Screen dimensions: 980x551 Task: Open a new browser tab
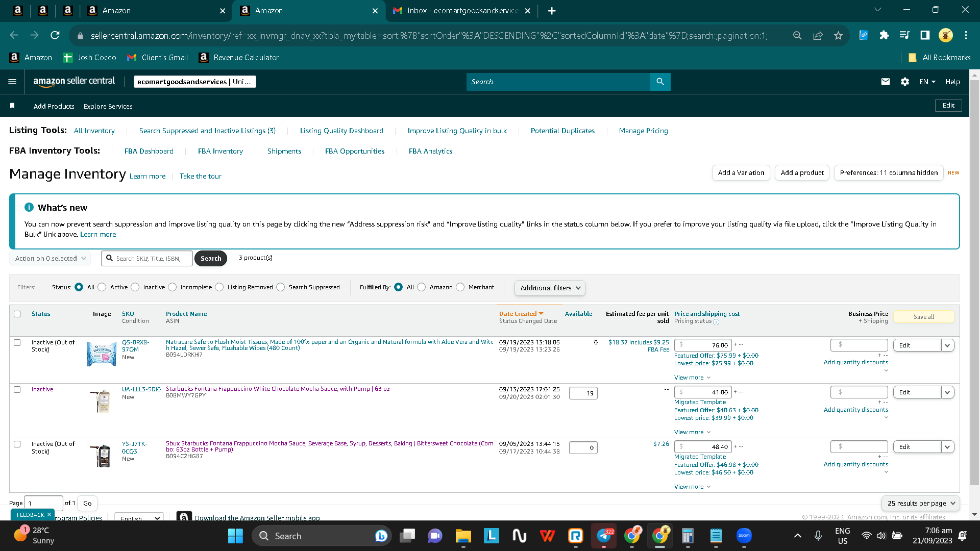point(552,11)
